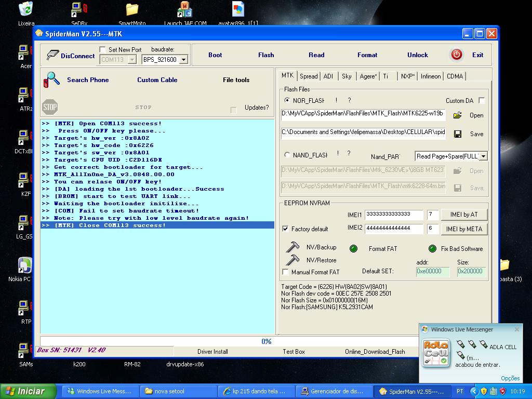Uncheck the Factory default checkbox

(x=285, y=229)
